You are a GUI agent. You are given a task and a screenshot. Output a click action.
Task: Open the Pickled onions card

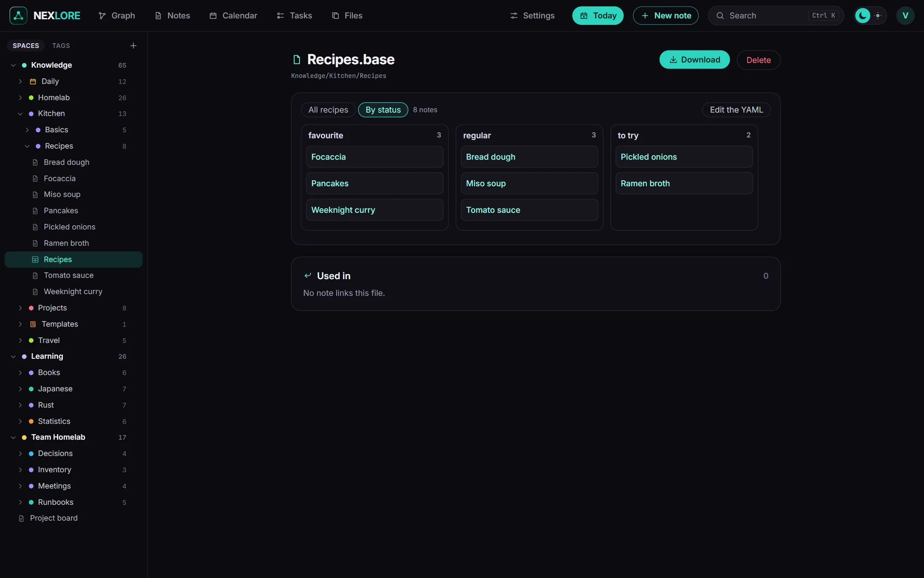point(684,157)
